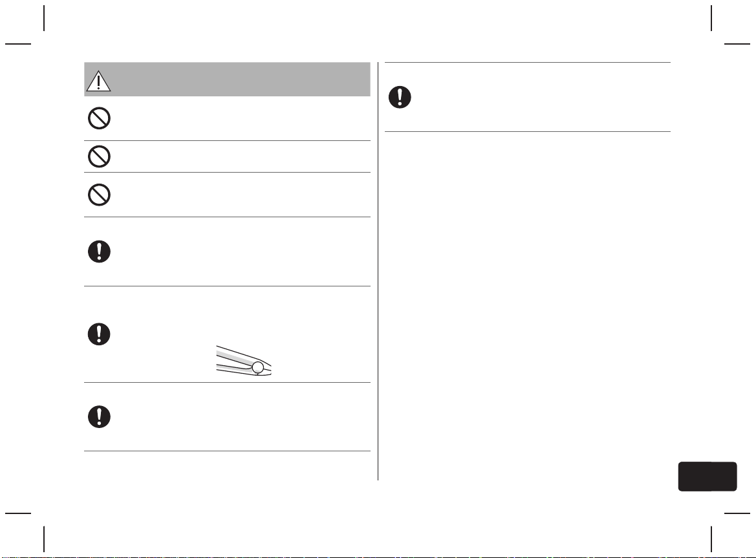Click the blank area beside the third prohibition icon

tap(241, 195)
